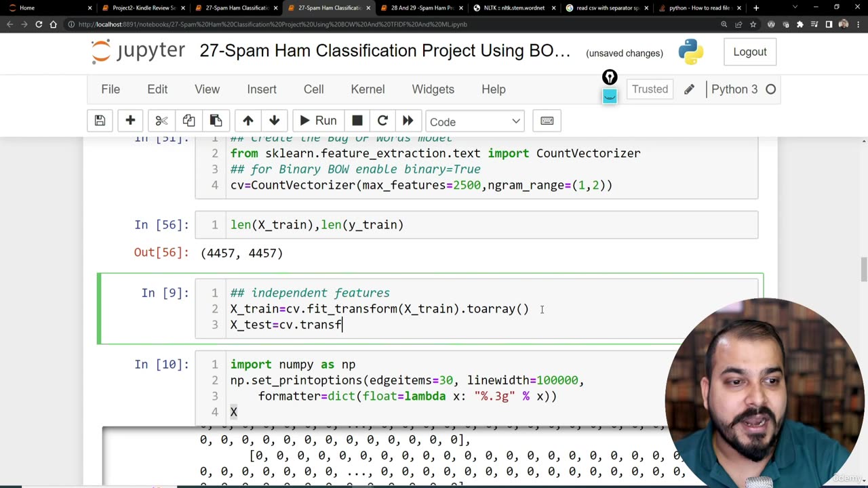
Task: Click the Logout button
Action: point(749,52)
